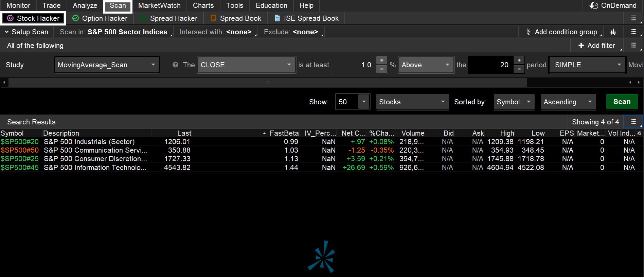Collapse the Setup Scan section

point(26,32)
